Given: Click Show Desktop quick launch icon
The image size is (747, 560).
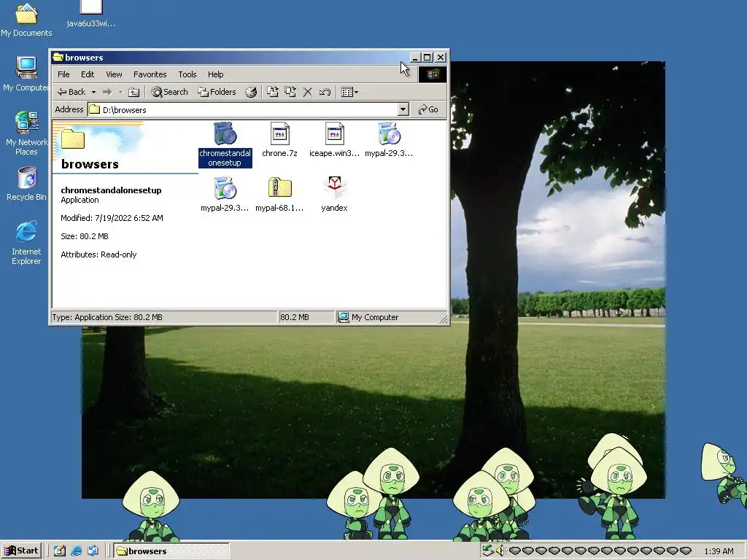Looking at the screenshot, I should pyautogui.click(x=60, y=551).
